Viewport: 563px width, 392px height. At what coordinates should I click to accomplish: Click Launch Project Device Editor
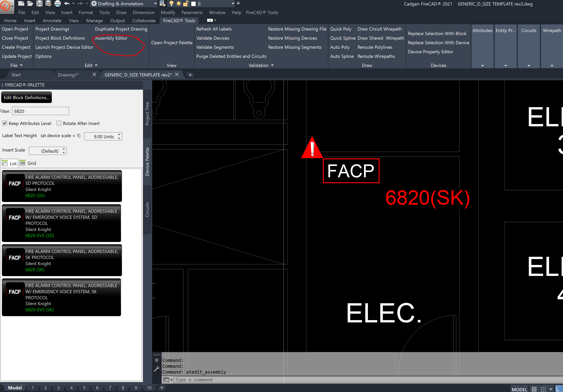(64, 47)
